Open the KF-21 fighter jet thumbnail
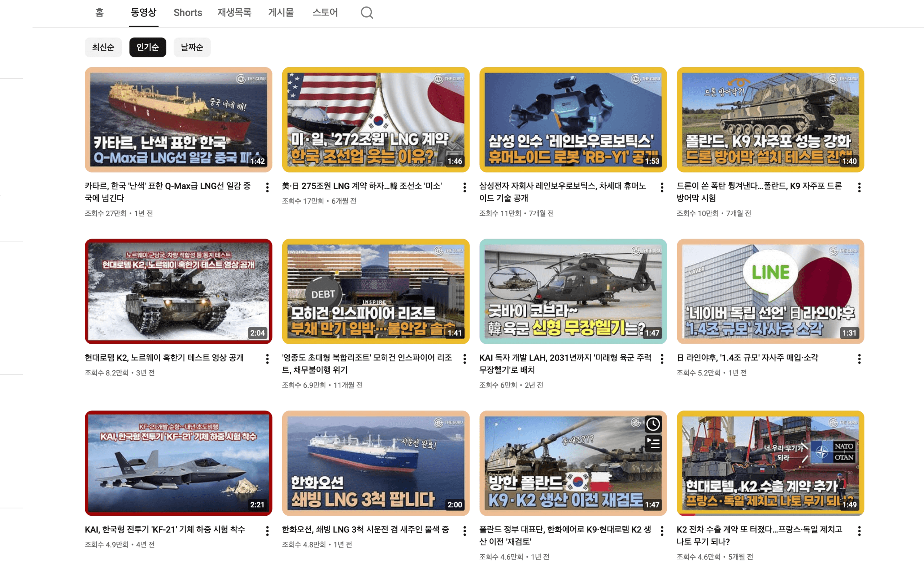924x563 pixels. point(179,463)
